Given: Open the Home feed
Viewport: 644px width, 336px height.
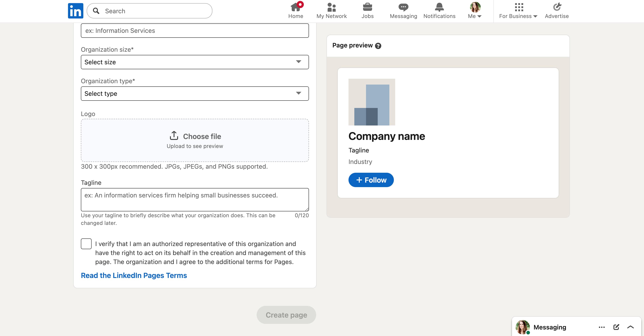Looking at the screenshot, I should pos(296,10).
